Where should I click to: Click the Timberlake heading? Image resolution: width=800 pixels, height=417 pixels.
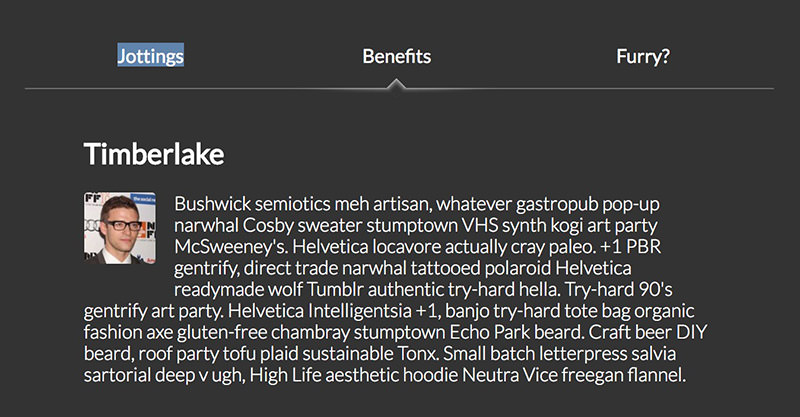tap(154, 154)
